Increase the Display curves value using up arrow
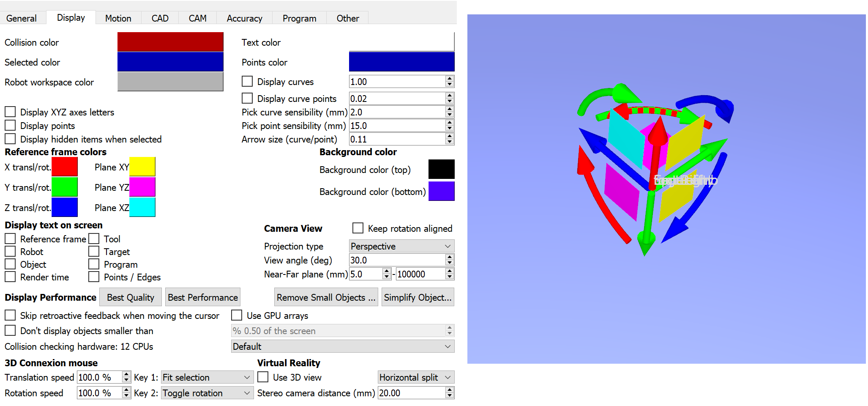Image resolution: width=868 pixels, height=406 pixels. coord(450,79)
